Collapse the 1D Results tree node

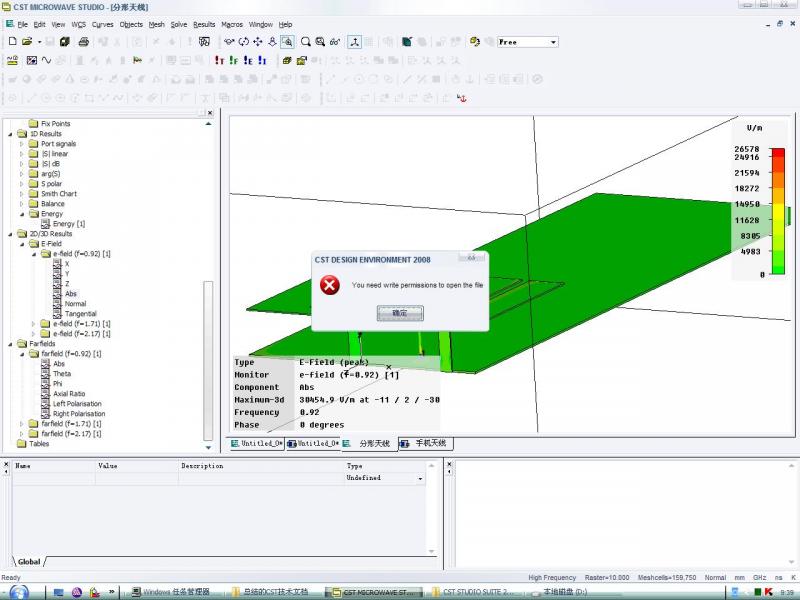10,134
